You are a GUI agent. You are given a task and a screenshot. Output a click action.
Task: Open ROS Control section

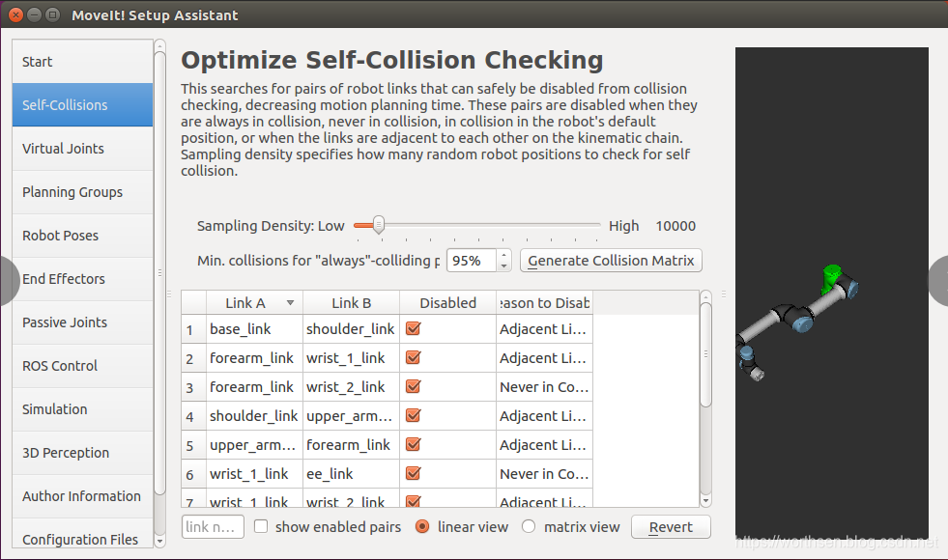point(82,366)
